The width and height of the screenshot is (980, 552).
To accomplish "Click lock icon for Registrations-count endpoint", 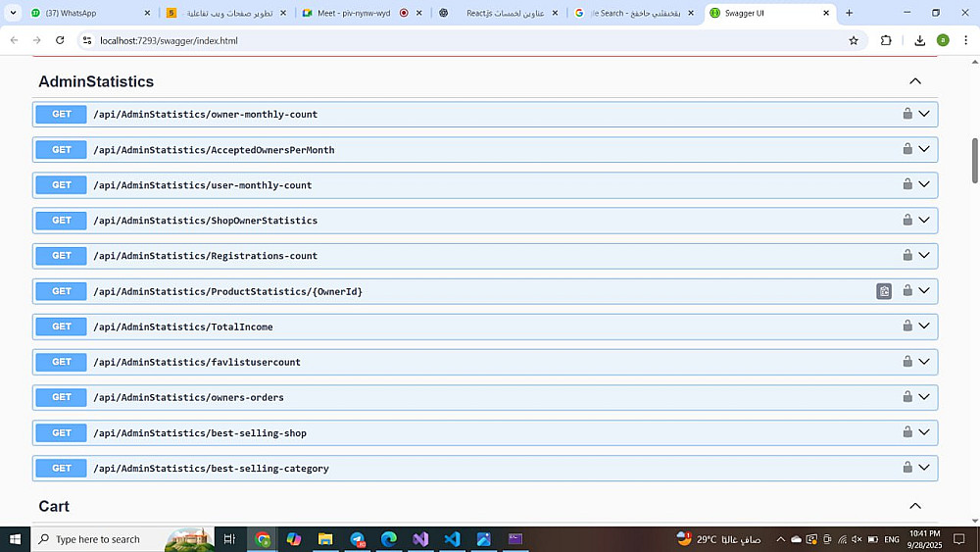I will (906, 255).
